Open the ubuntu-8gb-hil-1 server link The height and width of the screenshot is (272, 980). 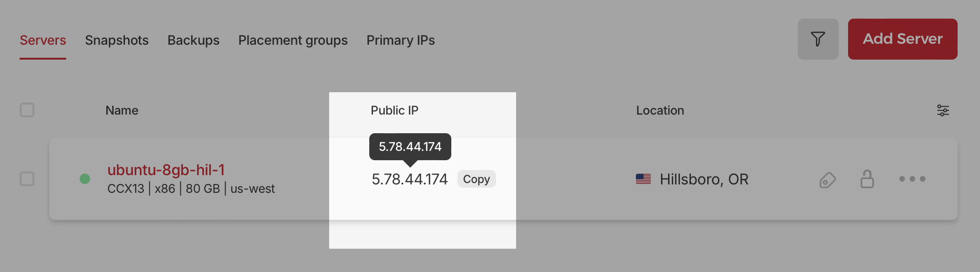(x=166, y=170)
